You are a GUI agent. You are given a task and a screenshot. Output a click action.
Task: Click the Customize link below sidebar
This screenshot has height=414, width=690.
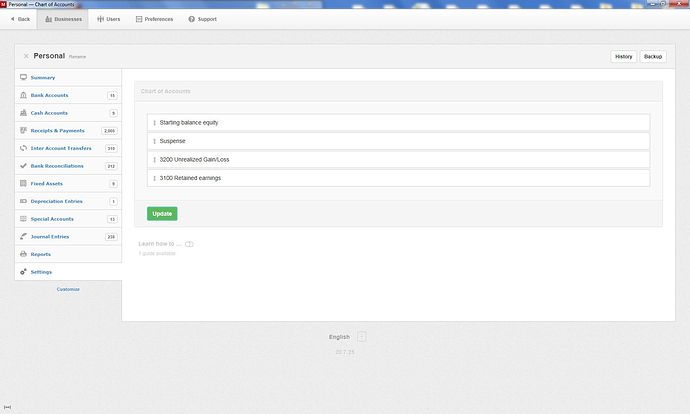[68, 289]
